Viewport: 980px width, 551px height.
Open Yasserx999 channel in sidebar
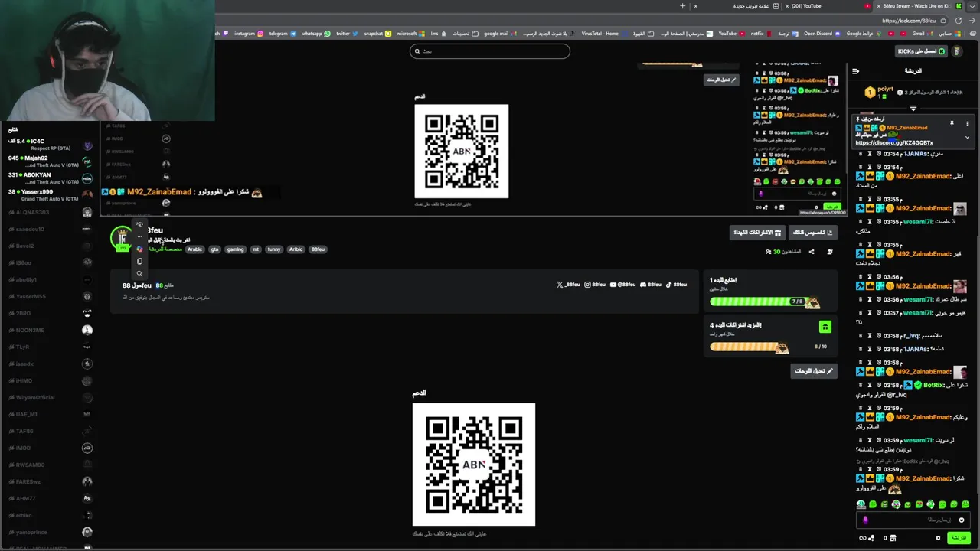[x=50, y=195]
